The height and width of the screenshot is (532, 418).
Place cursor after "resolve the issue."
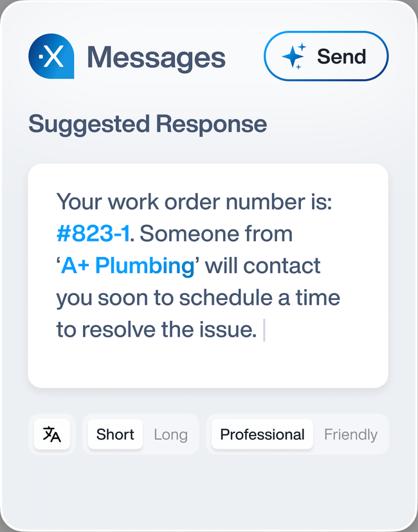[260, 330]
